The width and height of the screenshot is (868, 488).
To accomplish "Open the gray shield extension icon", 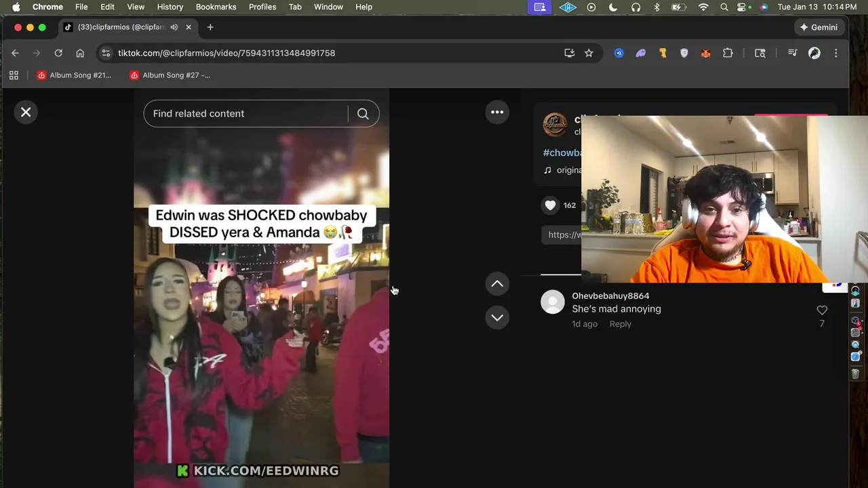I will pos(684,53).
